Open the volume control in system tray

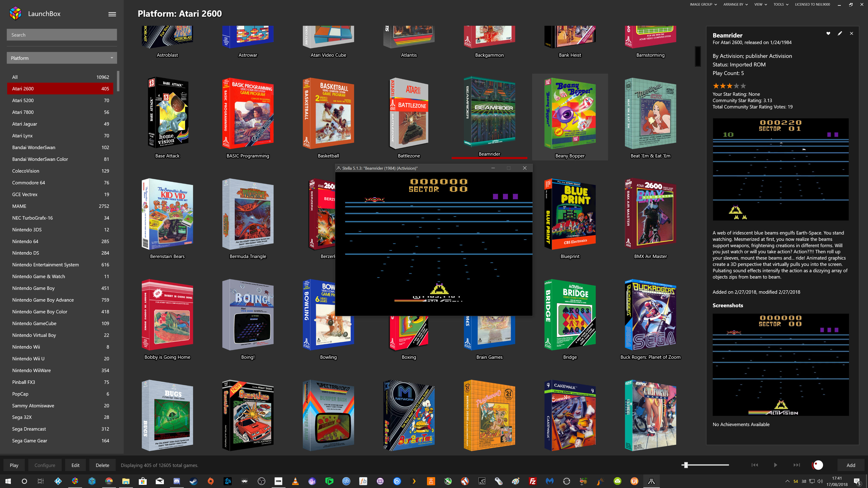point(820,481)
